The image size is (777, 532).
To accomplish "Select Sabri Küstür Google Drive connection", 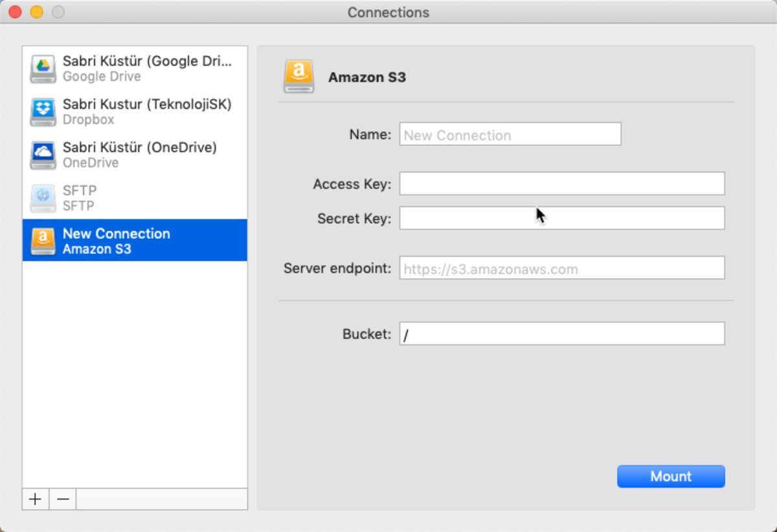I will (x=135, y=69).
